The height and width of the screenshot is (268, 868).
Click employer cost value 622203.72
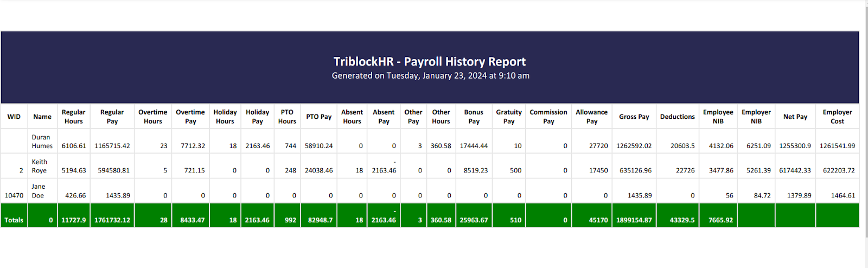tap(839, 170)
